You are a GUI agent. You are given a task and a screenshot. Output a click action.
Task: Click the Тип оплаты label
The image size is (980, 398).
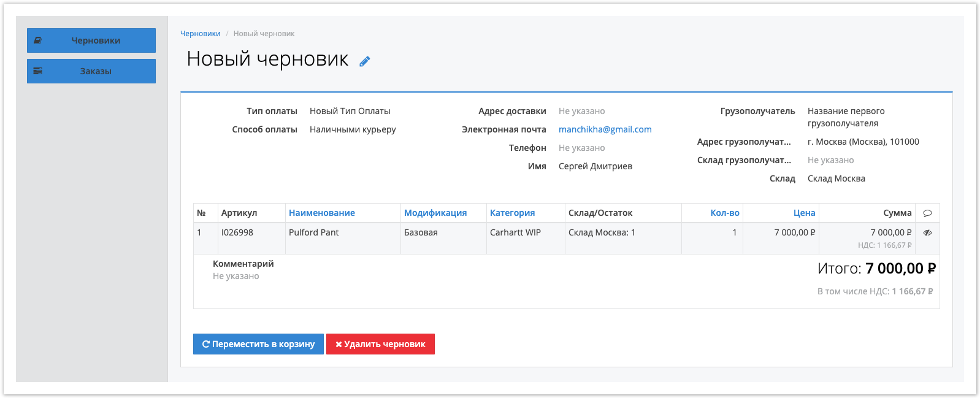tap(272, 111)
